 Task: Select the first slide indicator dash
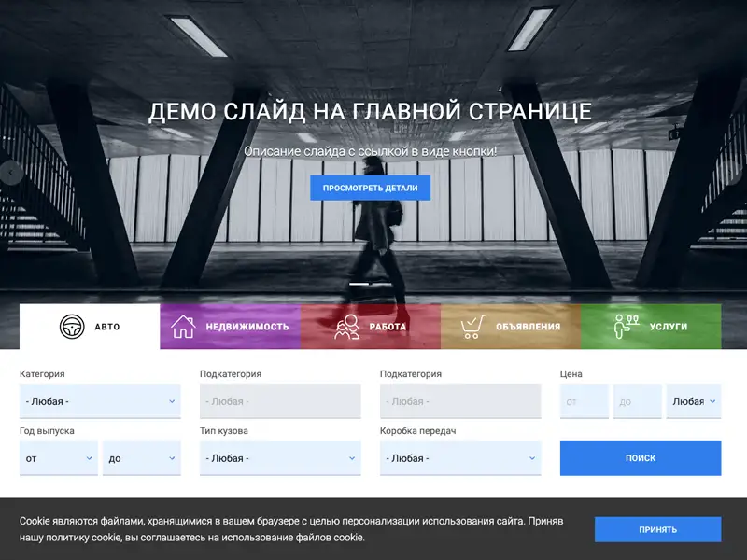(x=359, y=285)
